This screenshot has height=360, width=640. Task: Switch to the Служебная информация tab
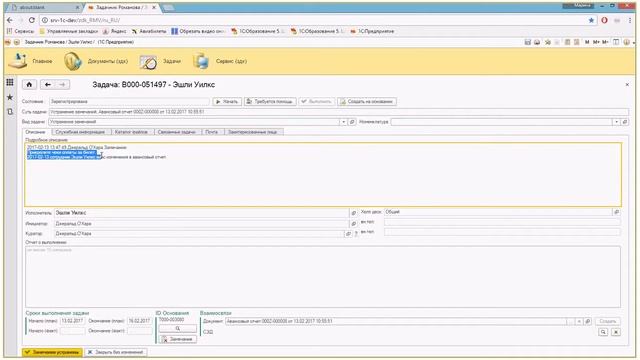point(80,132)
